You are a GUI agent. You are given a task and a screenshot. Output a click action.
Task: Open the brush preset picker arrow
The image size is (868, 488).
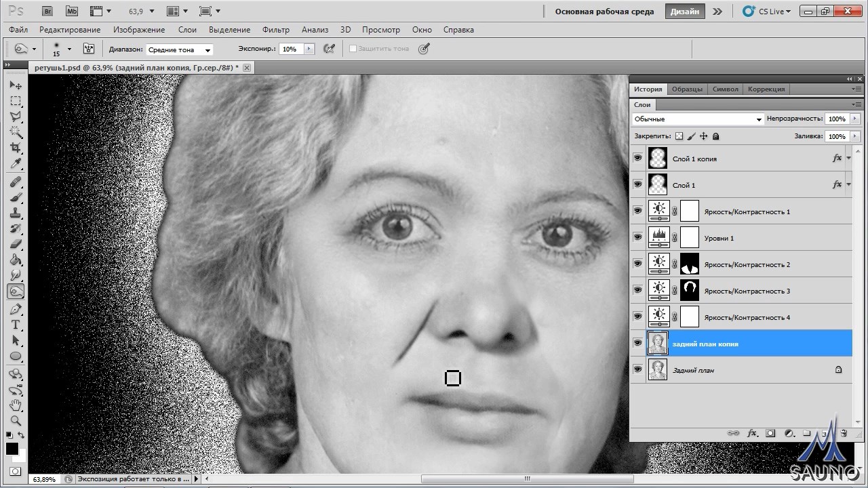[69, 49]
